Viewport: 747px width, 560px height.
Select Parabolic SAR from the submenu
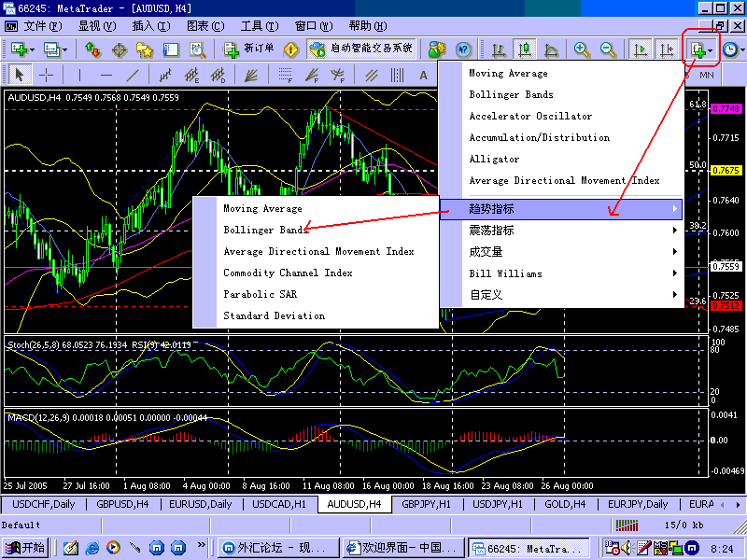261,294
